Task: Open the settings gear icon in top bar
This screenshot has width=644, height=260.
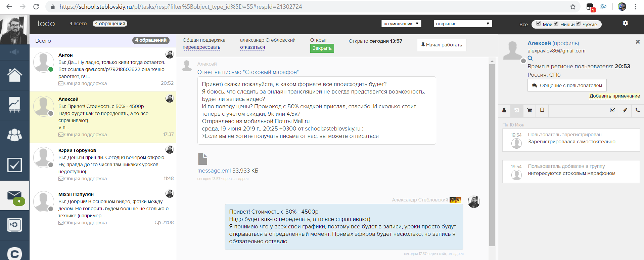Action: 625,23
